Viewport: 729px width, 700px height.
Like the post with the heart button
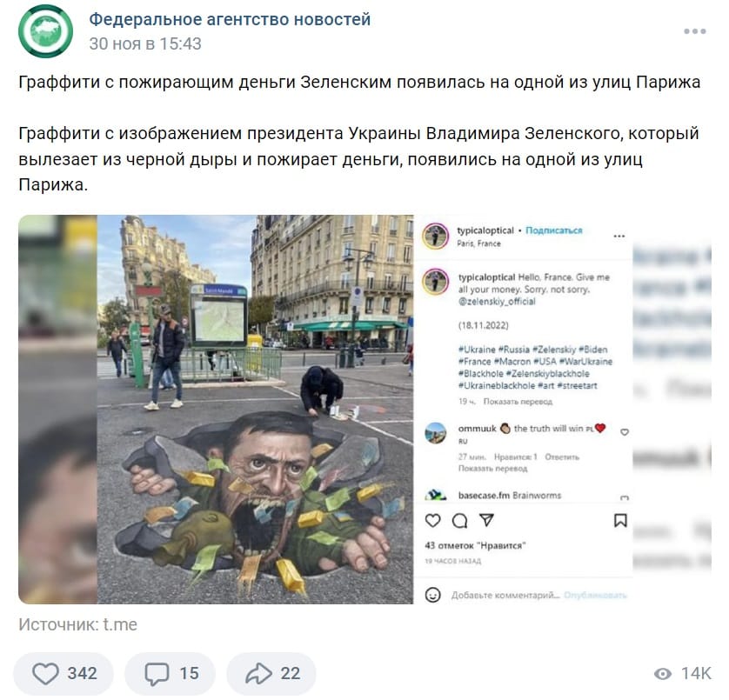pos(64,672)
